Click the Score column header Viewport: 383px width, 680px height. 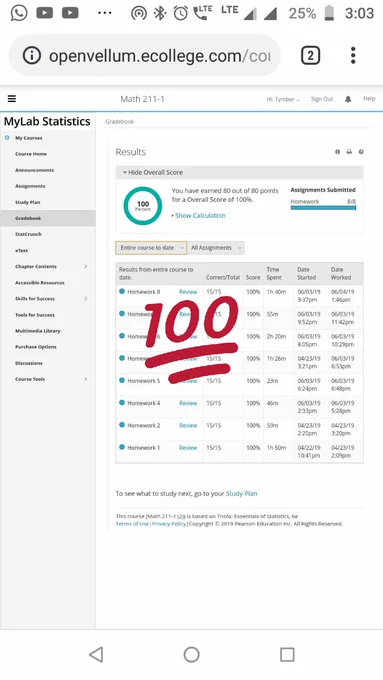tap(253, 277)
